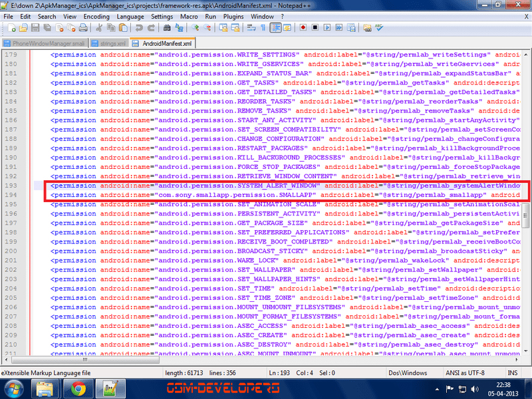Open the Replace dialog toolbar icon
This screenshot has width=532, height=399.
(179, 28)
